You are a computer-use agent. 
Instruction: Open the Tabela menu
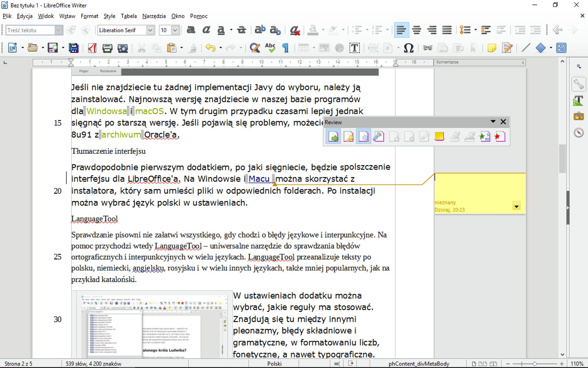tap(129, 16)
